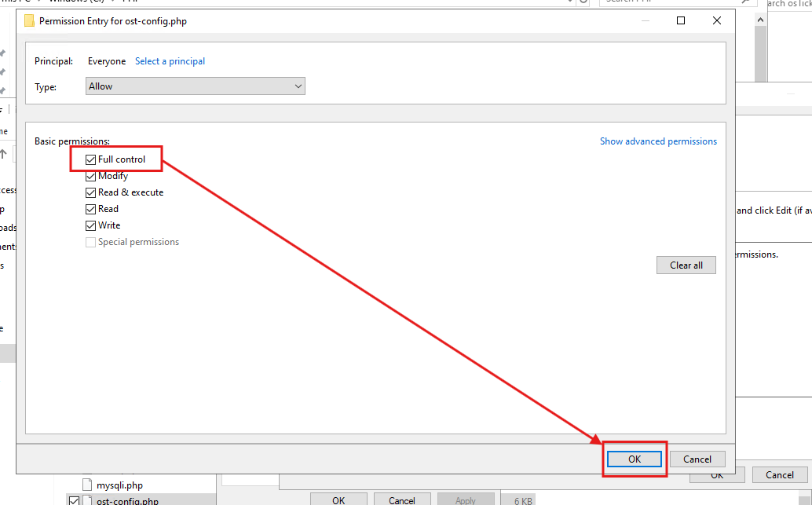
Task: Click OK in bottom Properties dialog
Action: click(x=338, y=500)
